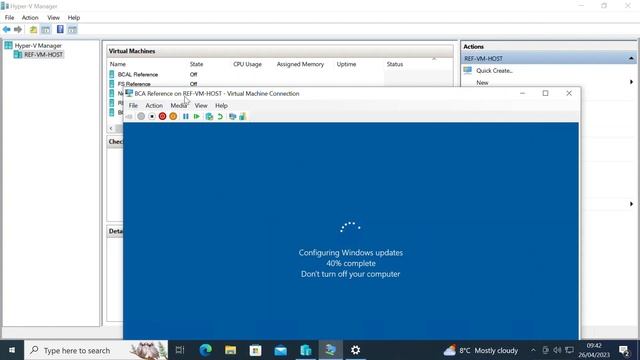This screenshot has width=640, height=360.
Task: Maximize the Virtual Machine Connection window
Action: pos(545,93)
